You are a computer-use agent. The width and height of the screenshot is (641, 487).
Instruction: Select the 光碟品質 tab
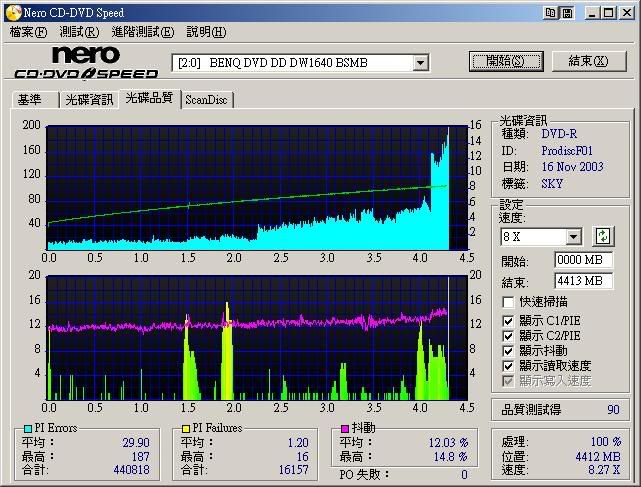click(150, 98)
